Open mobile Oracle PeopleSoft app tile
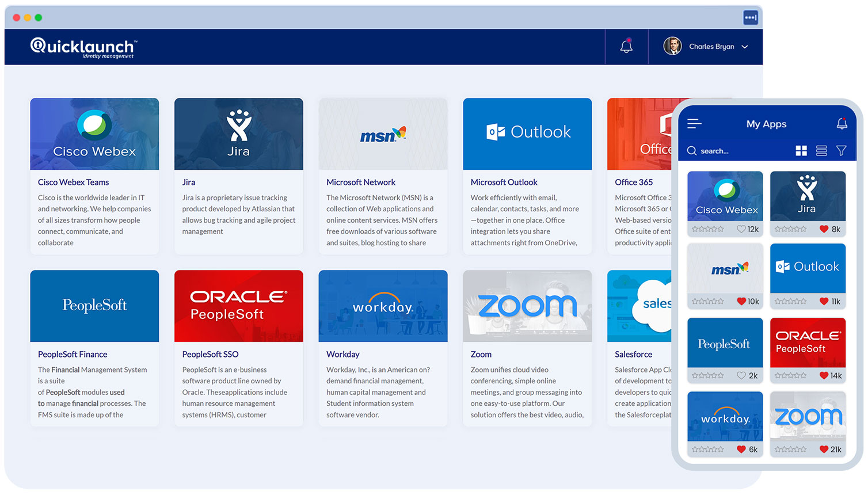Viewport: 868px width, 495px height. tap(808, 342)
